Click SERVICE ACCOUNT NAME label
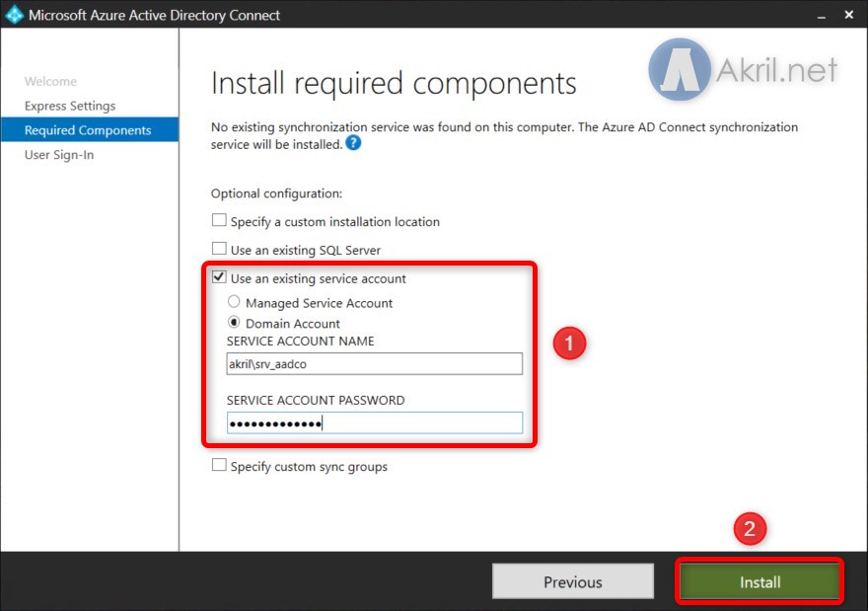 pyautogui.click(x=301, y=342)
